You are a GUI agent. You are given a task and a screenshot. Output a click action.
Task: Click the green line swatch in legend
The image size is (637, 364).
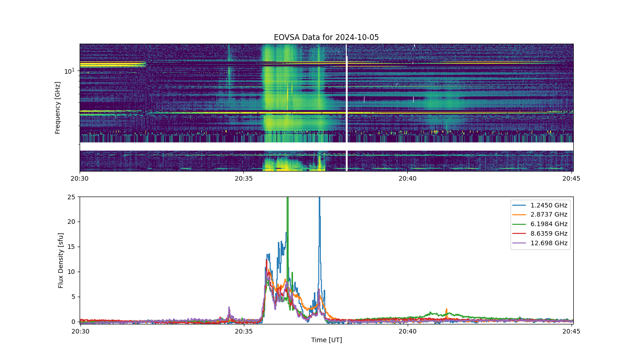tap(520, 224)
